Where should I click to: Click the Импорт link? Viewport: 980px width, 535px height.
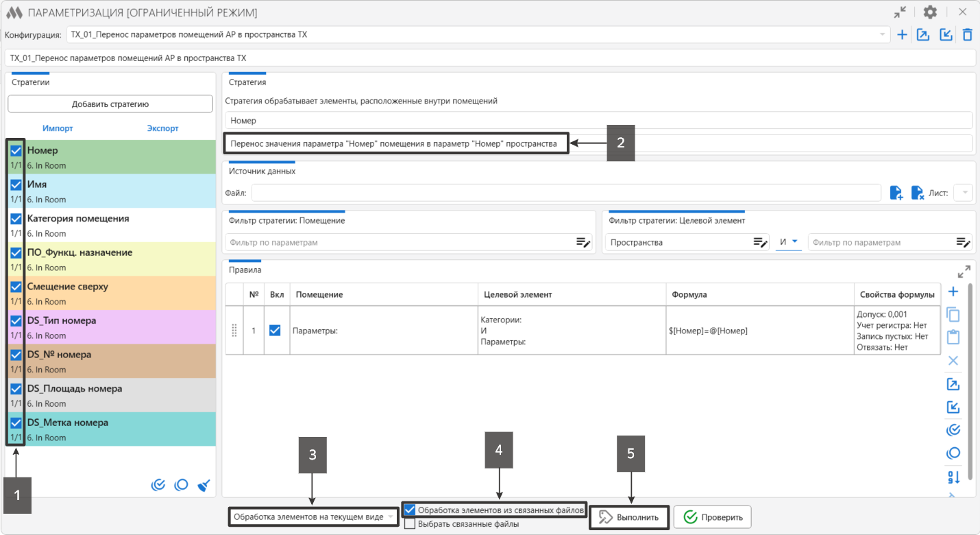point(58,128)
